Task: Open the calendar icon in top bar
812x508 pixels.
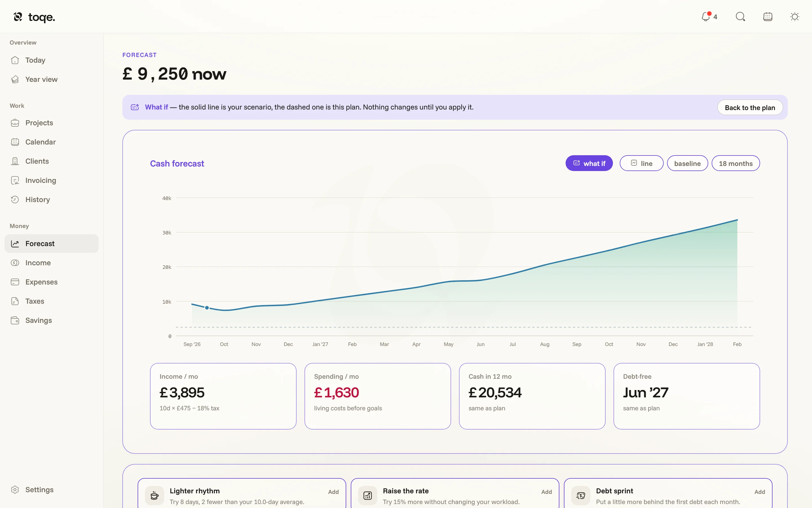Action: click(768, 16)
